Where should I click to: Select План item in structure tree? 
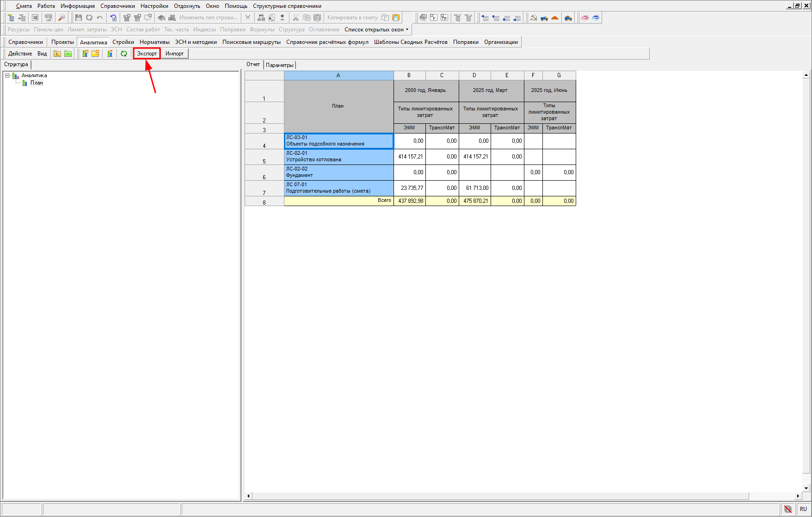pos(37,83)
